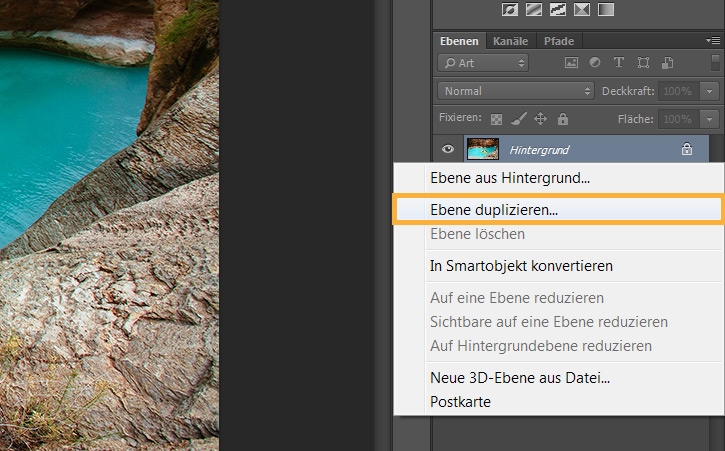This screenshot has height=451, width=725.
Task: Filter layers by type (T) layers
Action: tap(619, 62)
